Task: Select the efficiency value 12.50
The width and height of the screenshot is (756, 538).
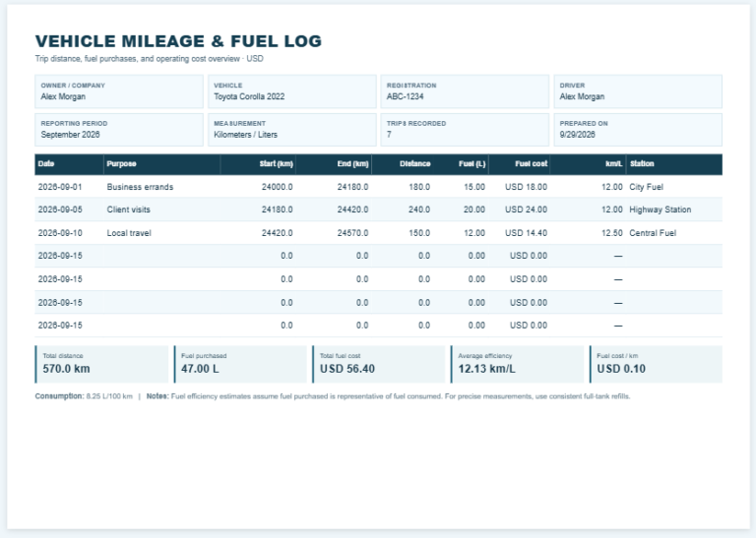Action: 612,233
